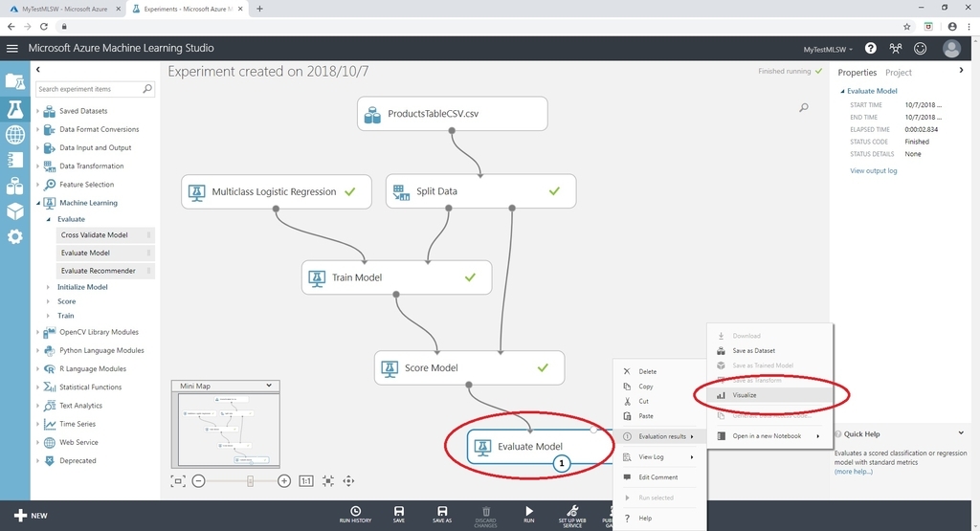Choose Visualize in the submenu

(x=770, y=395)
